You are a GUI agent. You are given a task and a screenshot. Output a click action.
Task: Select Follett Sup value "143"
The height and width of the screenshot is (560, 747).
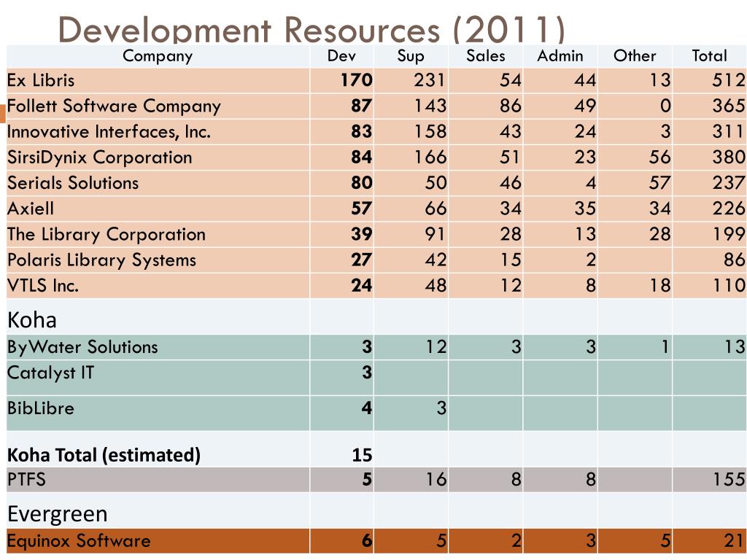coord(430,106)
